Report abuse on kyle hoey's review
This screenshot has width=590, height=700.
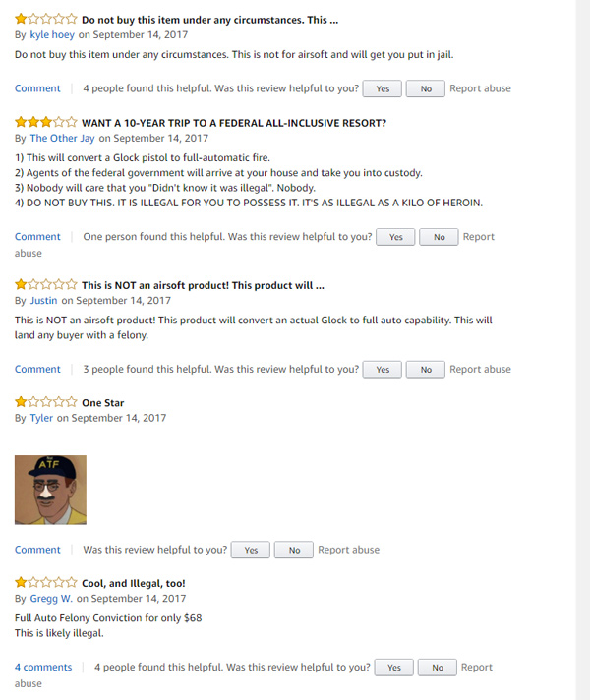480,88
